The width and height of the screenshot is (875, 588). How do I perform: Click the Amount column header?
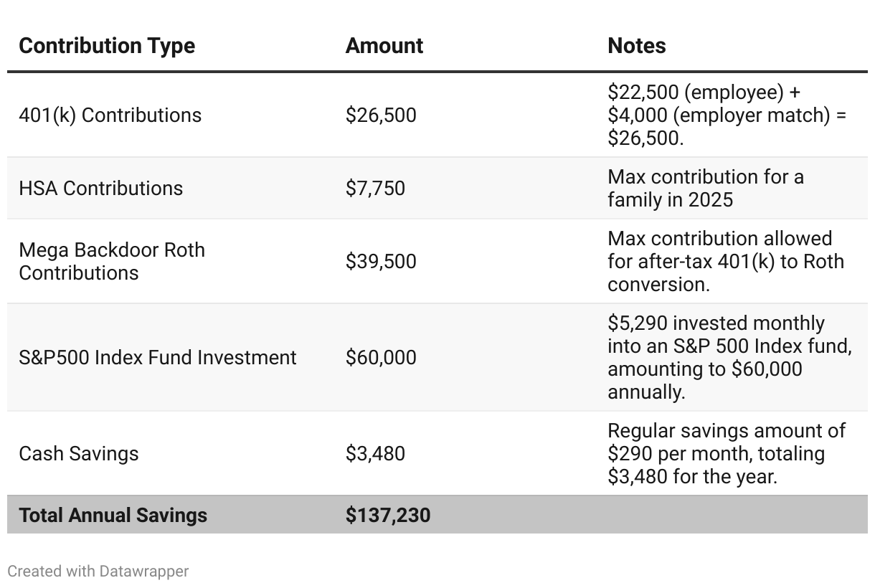tap(384, 46)
